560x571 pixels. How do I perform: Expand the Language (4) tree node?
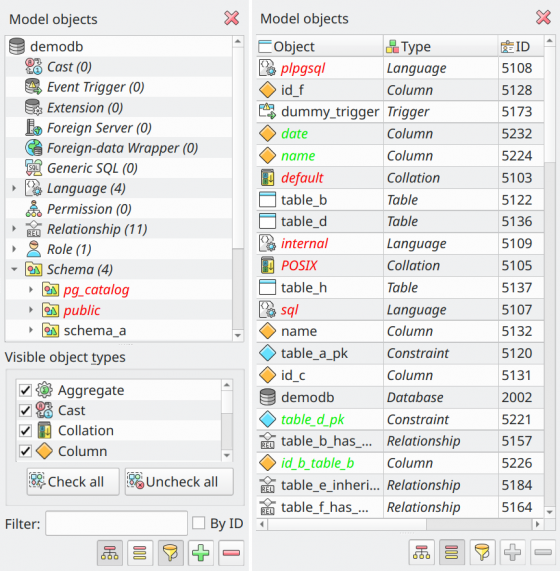tap(14, 189)
